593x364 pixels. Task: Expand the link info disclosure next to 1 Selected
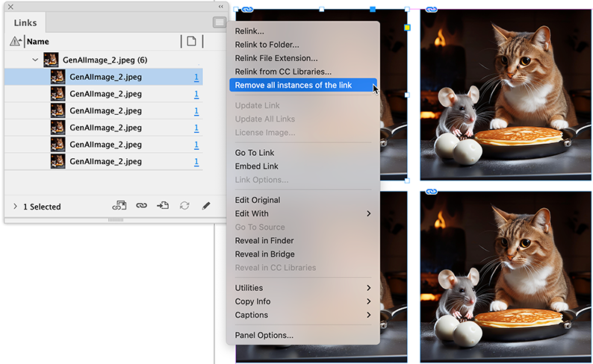[15, 206]
